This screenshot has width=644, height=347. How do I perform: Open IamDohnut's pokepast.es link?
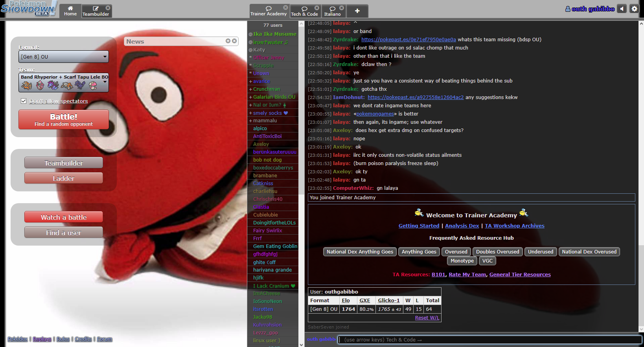pyautogui.click(x=416, y=97)
